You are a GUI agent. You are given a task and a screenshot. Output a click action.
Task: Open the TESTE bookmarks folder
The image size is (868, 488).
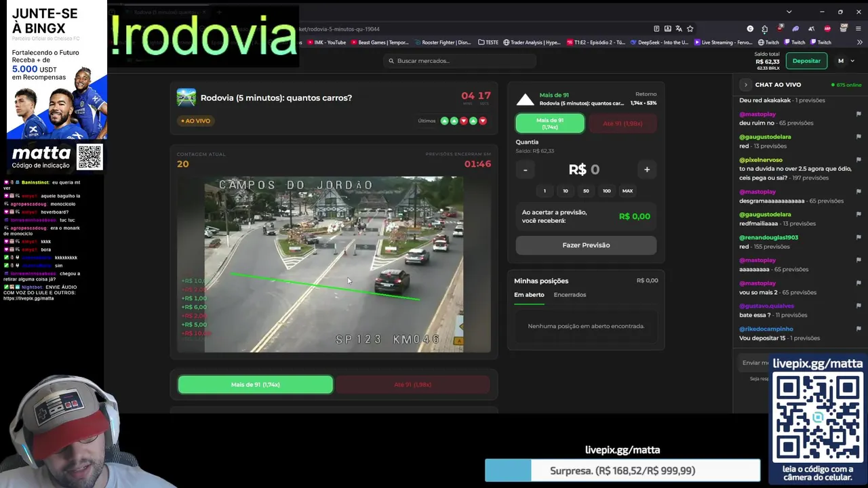click(488, 42)
